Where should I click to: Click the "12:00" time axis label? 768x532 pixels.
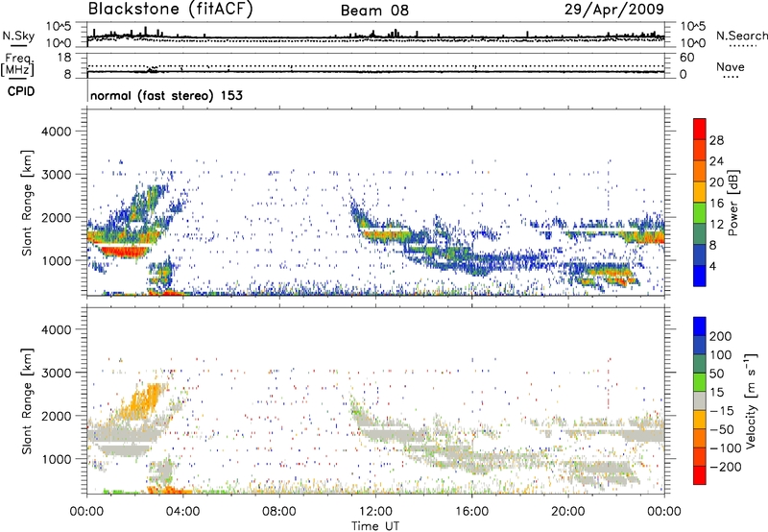375,512
